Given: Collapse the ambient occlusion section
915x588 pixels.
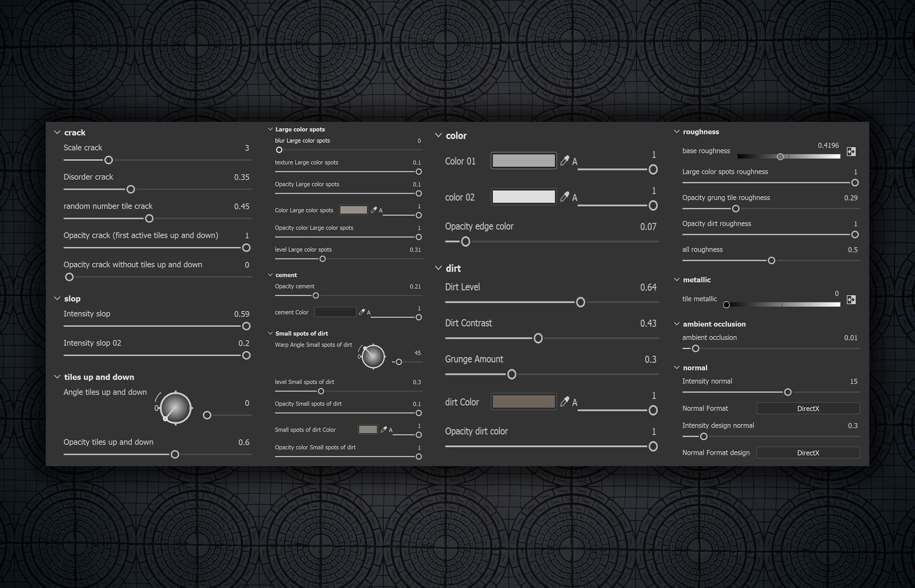Looking at the screenshot, I should pos(677,324).
